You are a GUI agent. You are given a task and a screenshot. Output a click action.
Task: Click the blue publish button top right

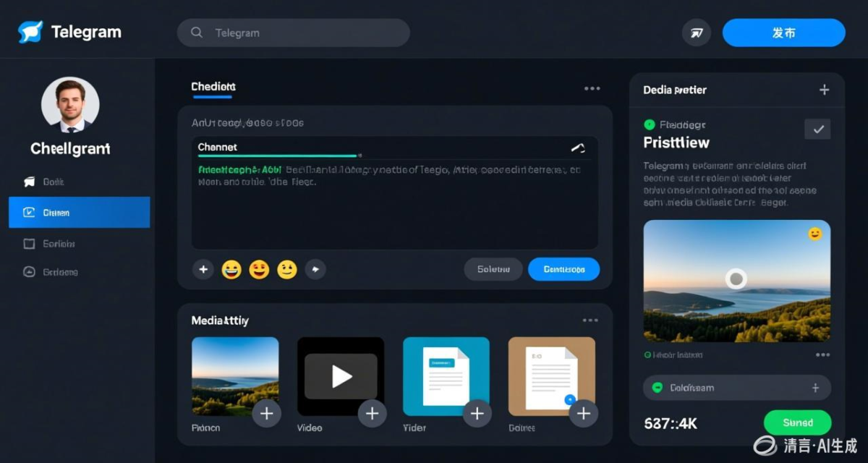[x=783, y=33]
